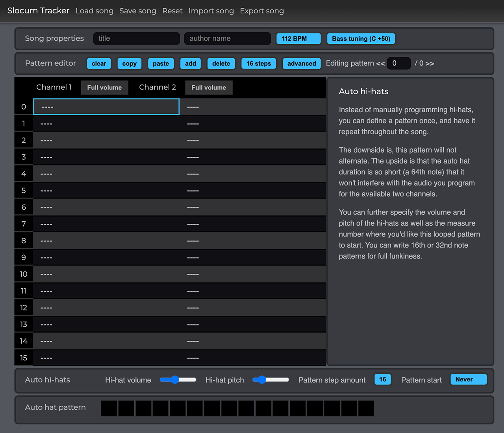
Task: Open the 16 steps selector
Action: click(x=259, y=63)
